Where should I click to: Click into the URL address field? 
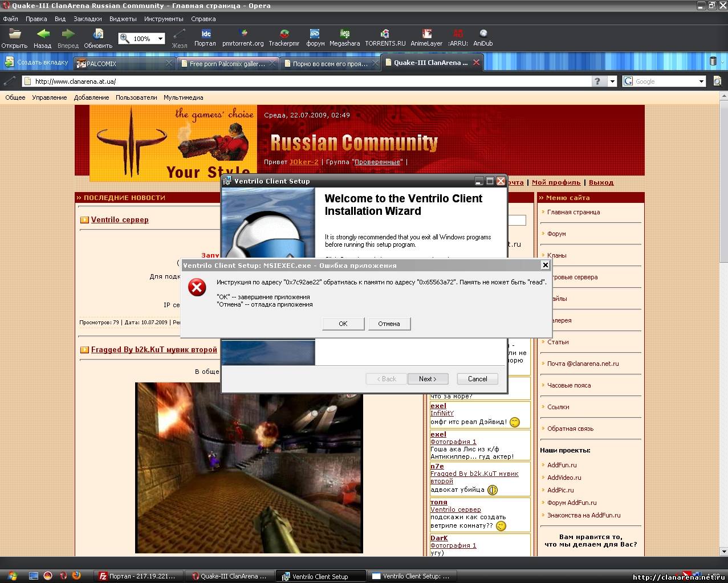tap(308, 81)
